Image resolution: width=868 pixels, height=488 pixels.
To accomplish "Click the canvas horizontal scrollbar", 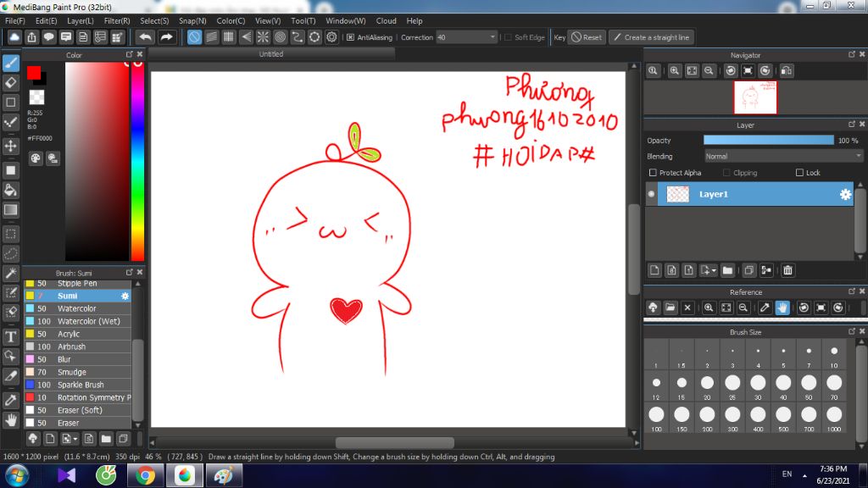I will tap(395, 442).
